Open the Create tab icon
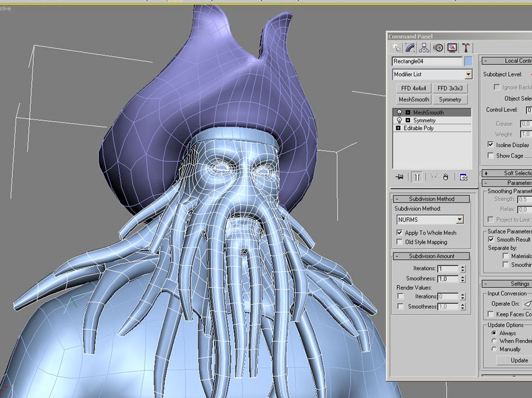The width and height of the screenshot is (532, 398). [x=396, y=48]
